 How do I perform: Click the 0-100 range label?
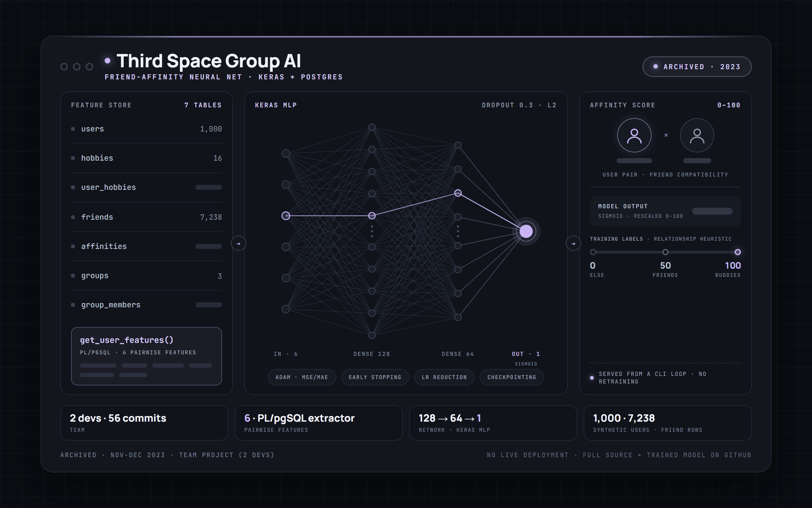coord(729,105)
